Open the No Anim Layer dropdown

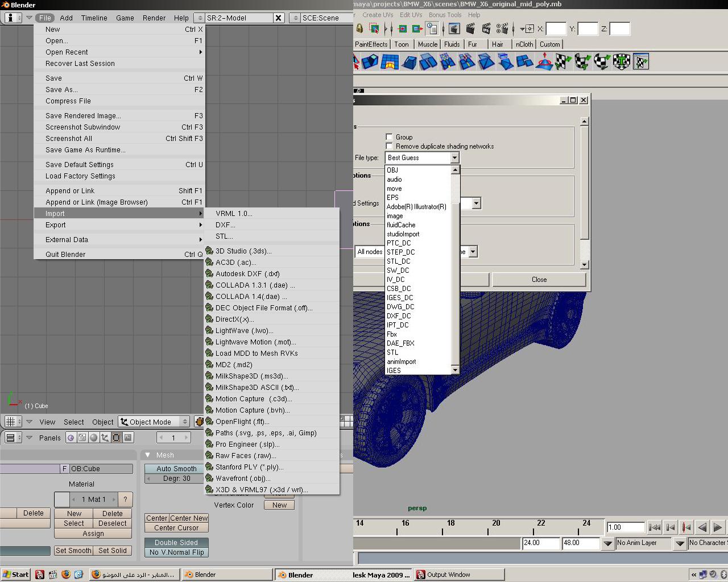[607, 543]
